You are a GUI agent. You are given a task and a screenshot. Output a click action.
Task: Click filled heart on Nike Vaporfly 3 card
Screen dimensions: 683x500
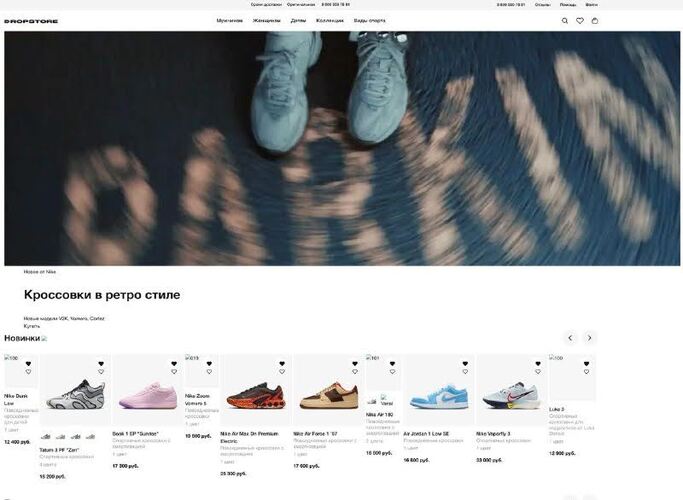[538, 364]
